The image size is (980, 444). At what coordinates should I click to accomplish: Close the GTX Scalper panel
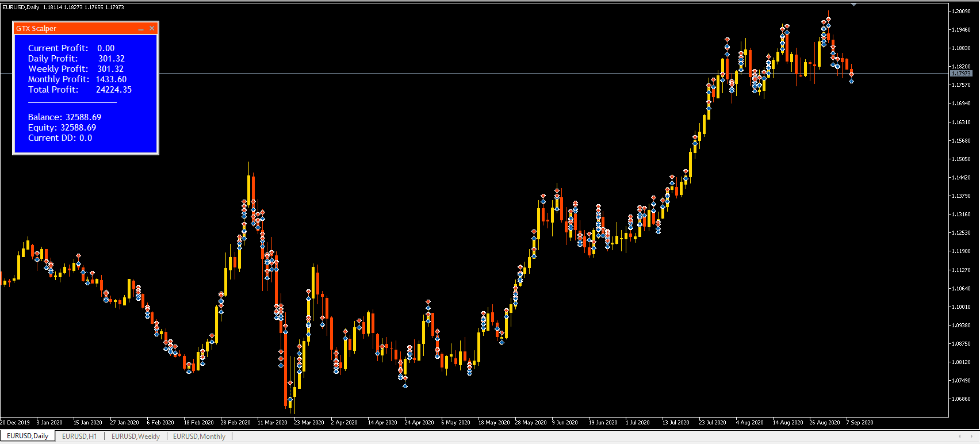(x=152, y=28)
